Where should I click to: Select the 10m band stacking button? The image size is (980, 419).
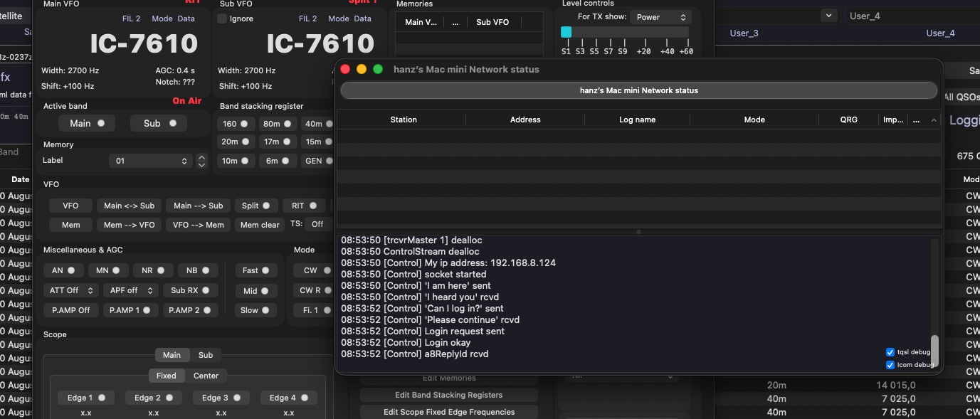click(236, 161)
